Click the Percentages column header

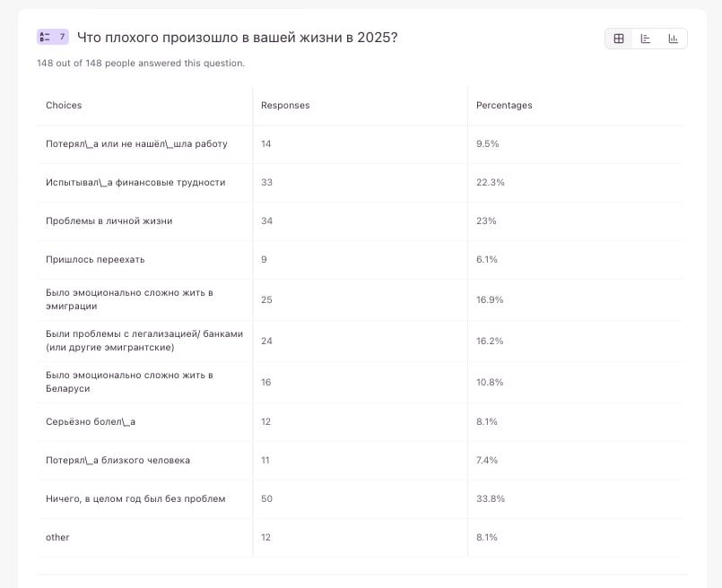point(504,105)
